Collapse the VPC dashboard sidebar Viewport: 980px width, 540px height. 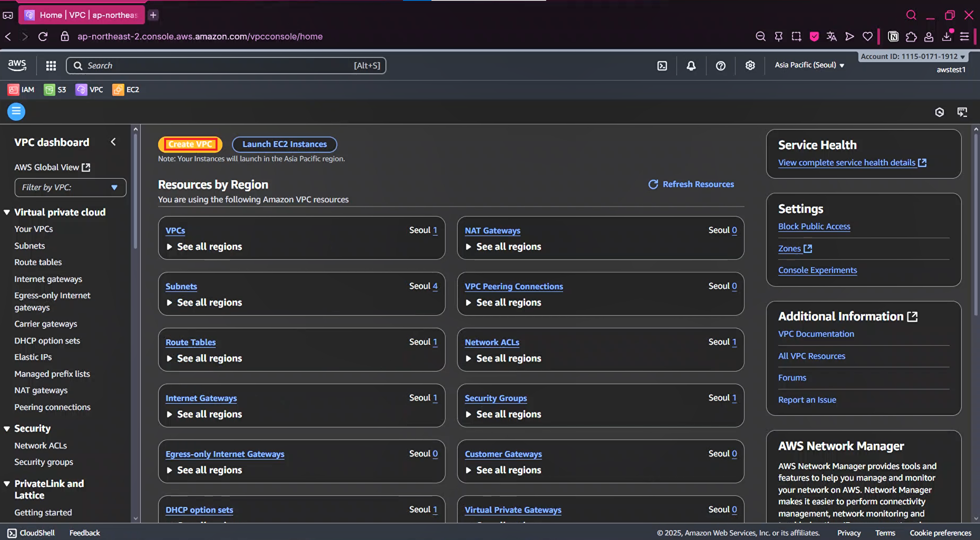tap(114, 142)
